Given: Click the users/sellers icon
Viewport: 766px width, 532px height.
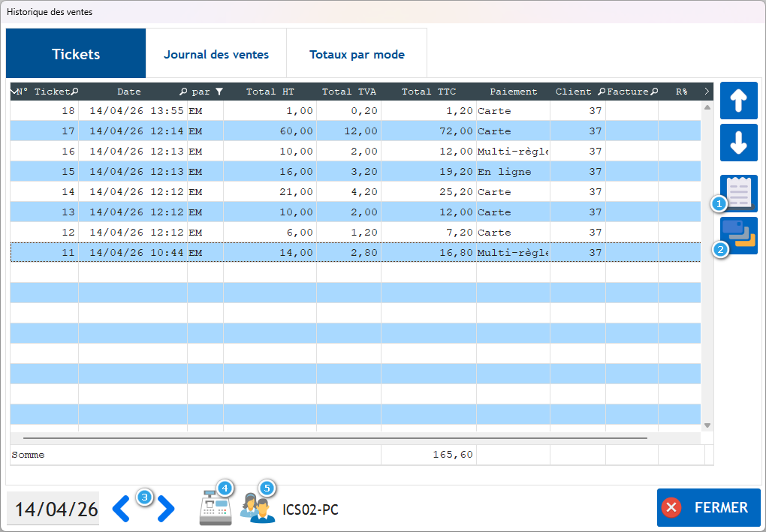Looking at the screenshot, I should 258,509.
